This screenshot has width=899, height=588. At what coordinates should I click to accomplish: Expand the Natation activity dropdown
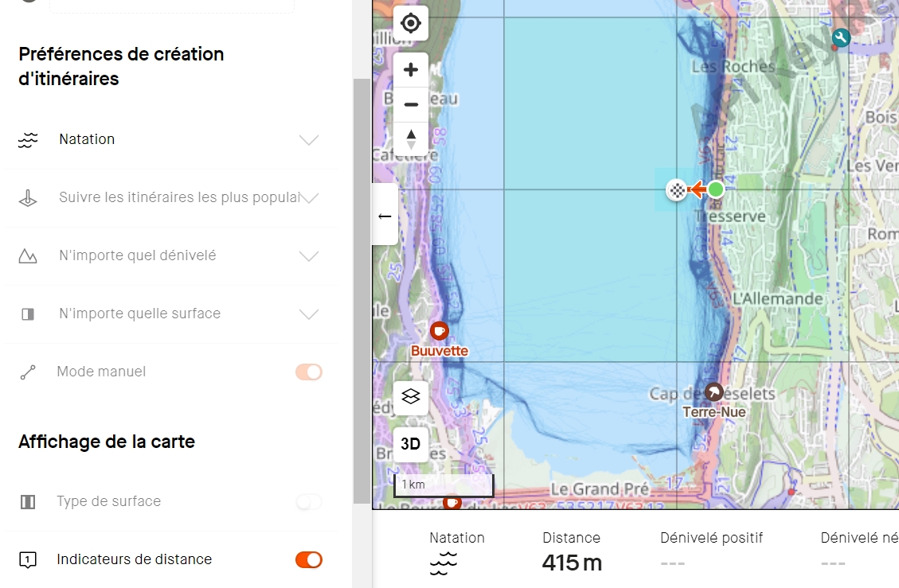(x=308, y=140)
